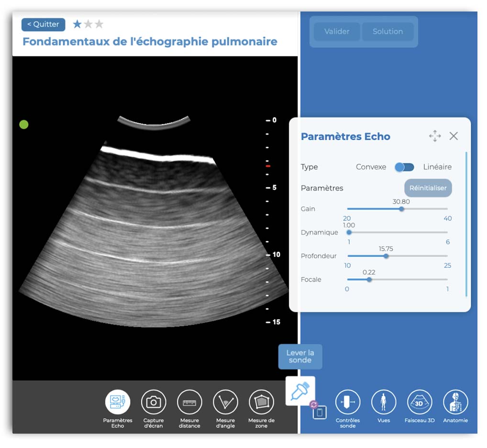Close the Paramètres Echo panel
The height and width of the screenshot is (448, 487).
coord(454,136)
